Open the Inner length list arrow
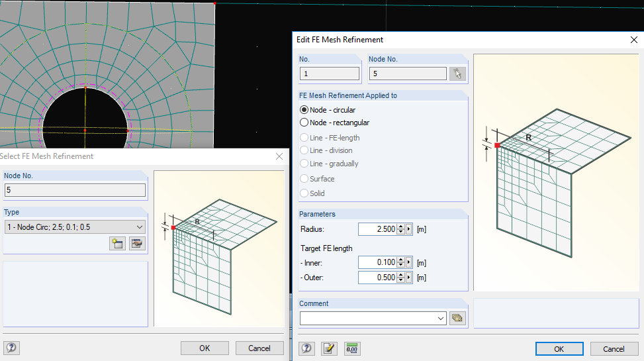This screenshot has height=361, width=644. [x=408, y=262]
